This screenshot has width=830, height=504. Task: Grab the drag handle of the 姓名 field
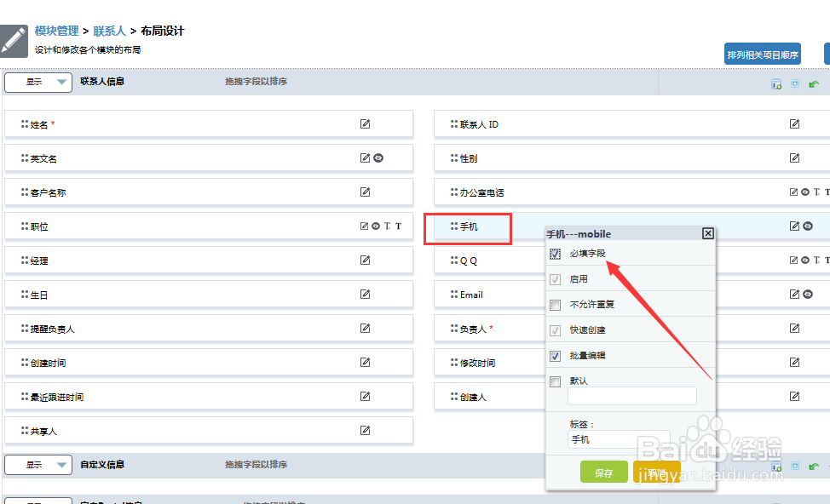[25, 123]
